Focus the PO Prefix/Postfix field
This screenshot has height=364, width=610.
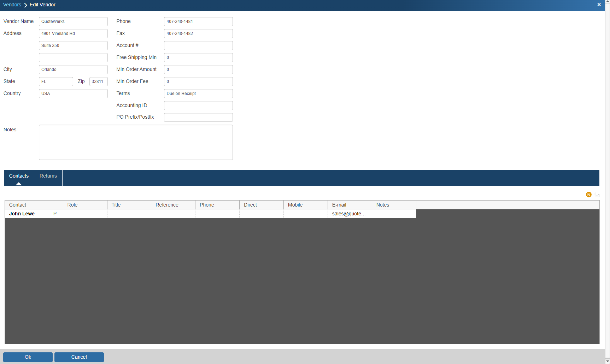click(x=198, y=117)
